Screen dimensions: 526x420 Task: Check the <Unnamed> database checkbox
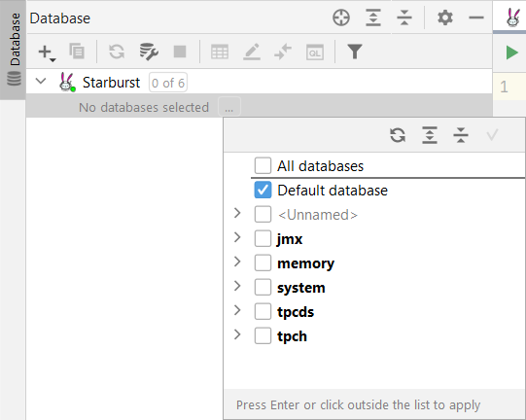point(263,214)
